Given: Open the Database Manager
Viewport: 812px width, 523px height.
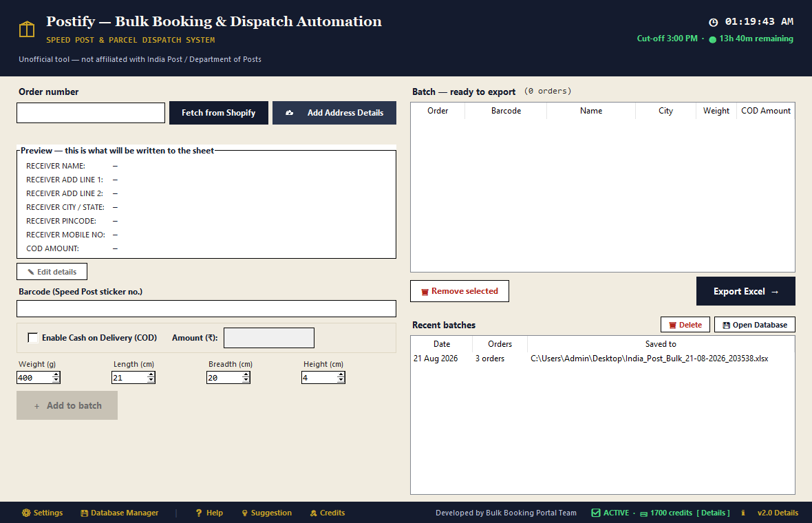Looking at the screenshot, I should [x=120, y=513].
